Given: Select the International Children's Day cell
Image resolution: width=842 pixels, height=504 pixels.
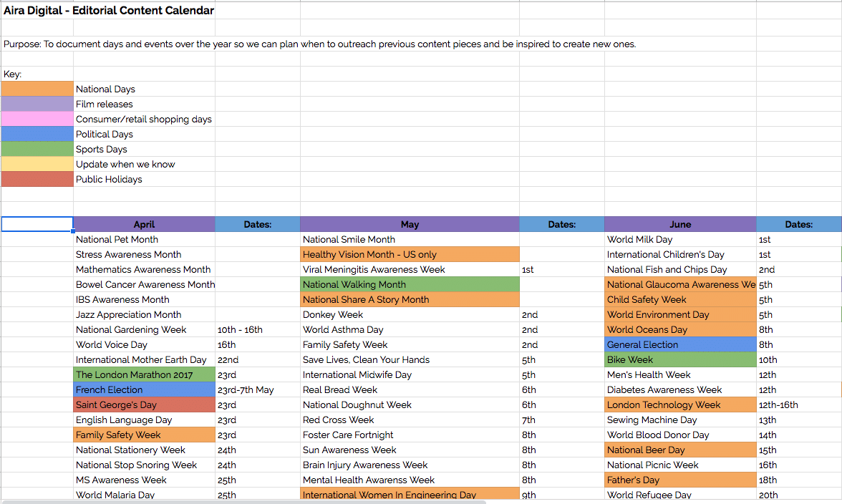Looking at the screenshot, I should (x=680, y=254).
